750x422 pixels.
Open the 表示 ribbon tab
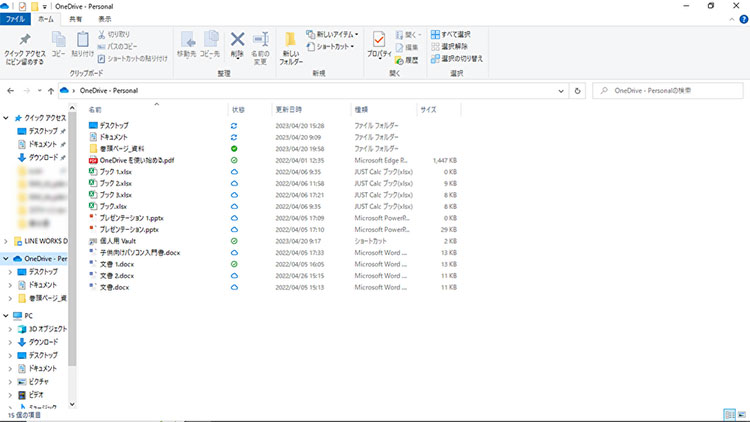105,19
